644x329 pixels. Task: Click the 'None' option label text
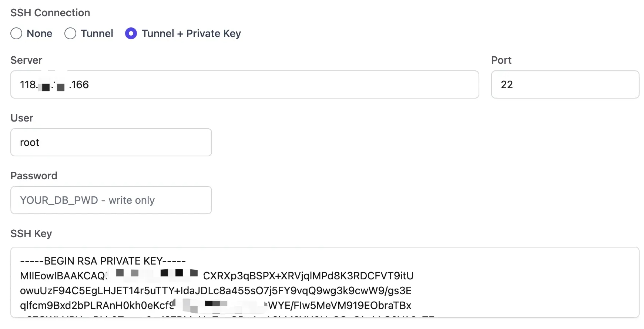[40, 33]
